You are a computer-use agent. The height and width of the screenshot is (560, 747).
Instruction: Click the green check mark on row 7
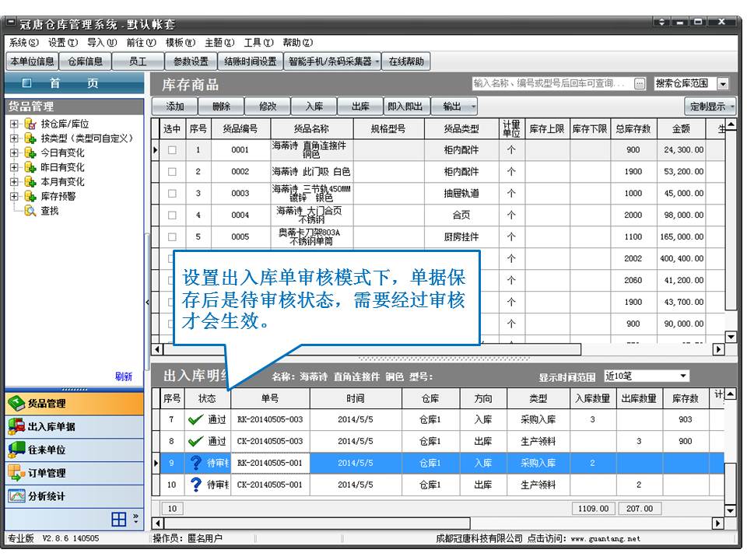tap(195, 419)
